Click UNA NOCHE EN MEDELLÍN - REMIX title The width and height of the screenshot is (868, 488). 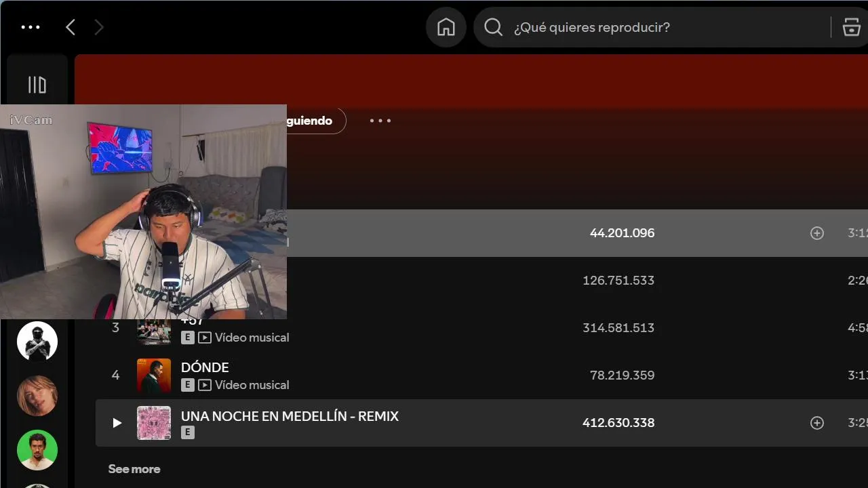[x=290, y=416]
